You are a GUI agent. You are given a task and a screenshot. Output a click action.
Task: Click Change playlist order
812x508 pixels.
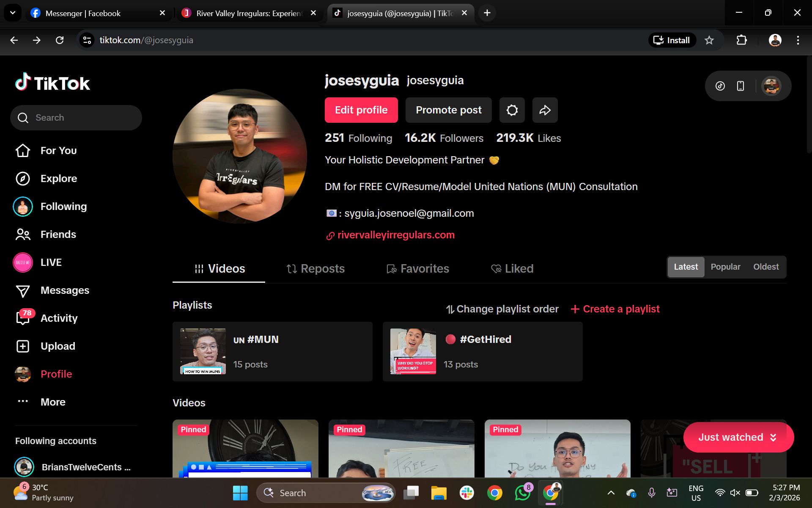coord(502,309)
